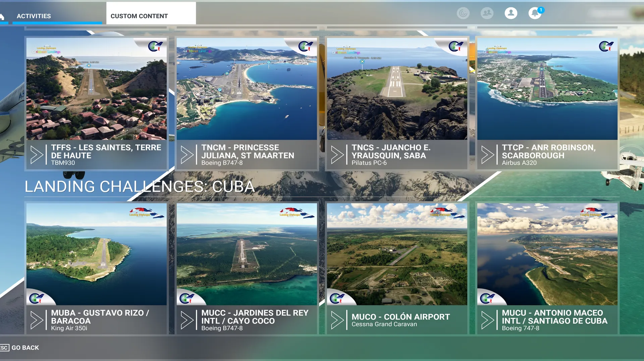Click the TBM930 aircraft label
Screen dimensions: 644x361
click(x=63, y=163)
